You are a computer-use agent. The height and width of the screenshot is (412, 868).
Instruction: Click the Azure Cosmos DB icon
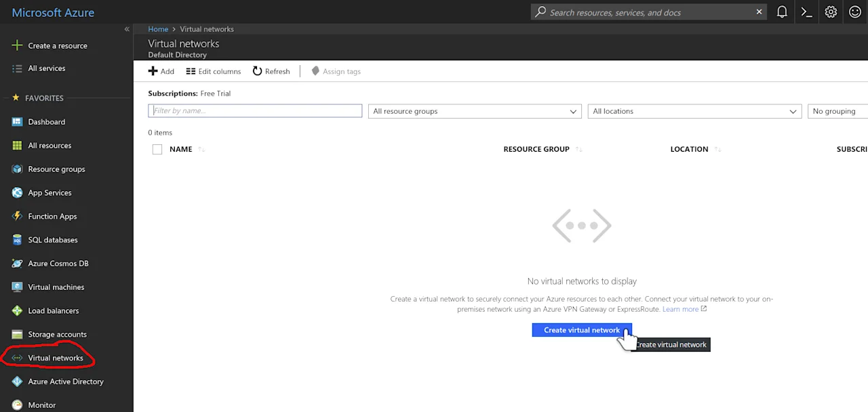[17, 264]
